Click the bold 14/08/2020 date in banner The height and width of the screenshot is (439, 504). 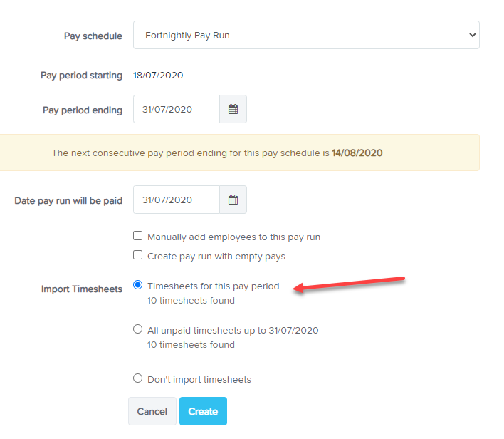pyautogui.click(x=357, y=153)
